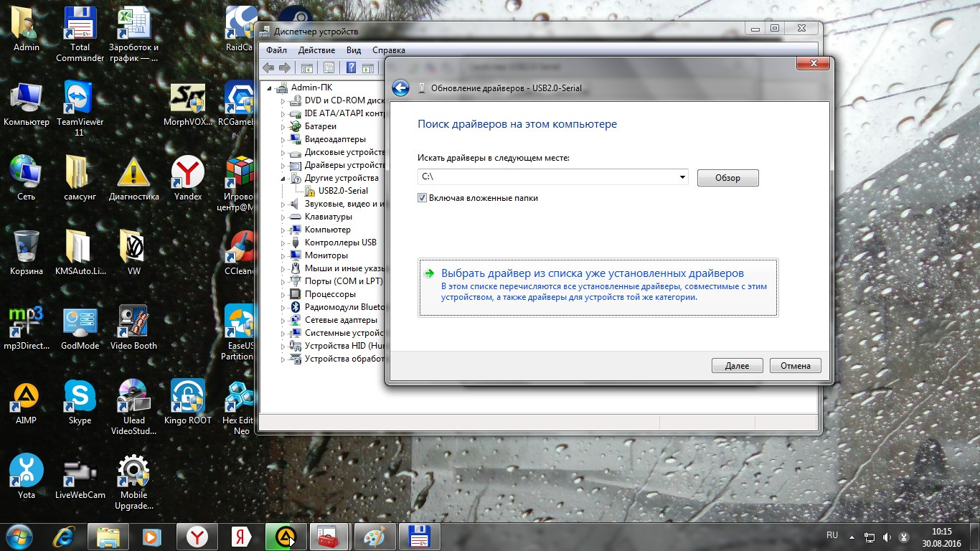This screenshot has width=980, height=551.
Task: Open the Video Booth desktop icon
Action: click(x=134, y=328)
